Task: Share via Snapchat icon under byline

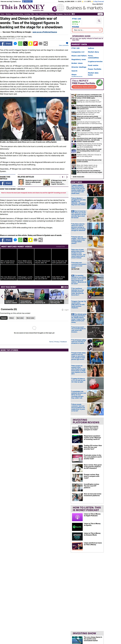Action: pos(30,43)
